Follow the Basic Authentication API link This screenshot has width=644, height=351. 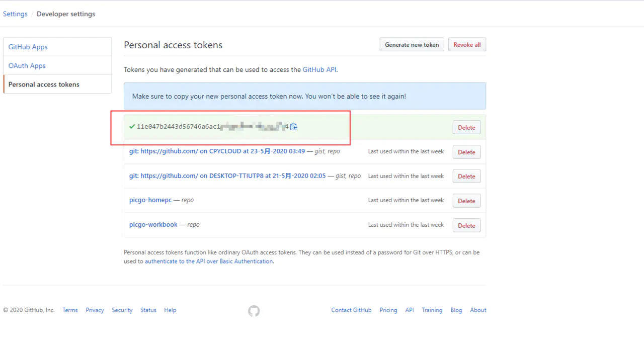(x=209, y=261)
